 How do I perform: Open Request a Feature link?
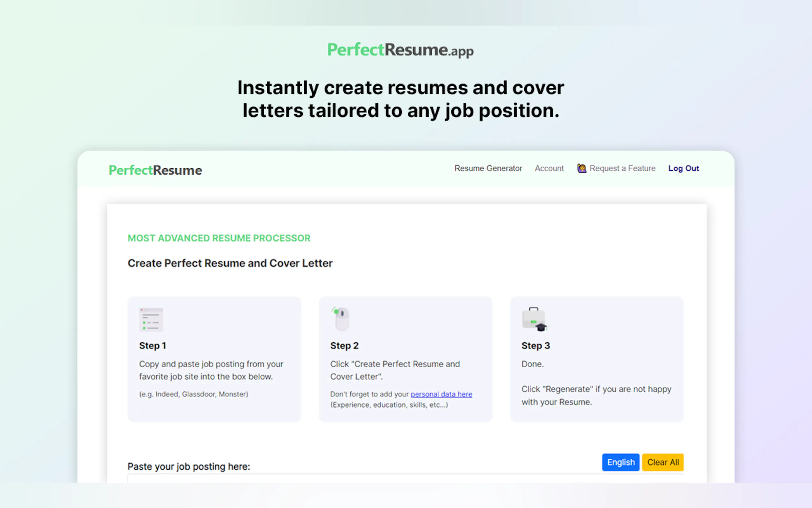point(622,168)
